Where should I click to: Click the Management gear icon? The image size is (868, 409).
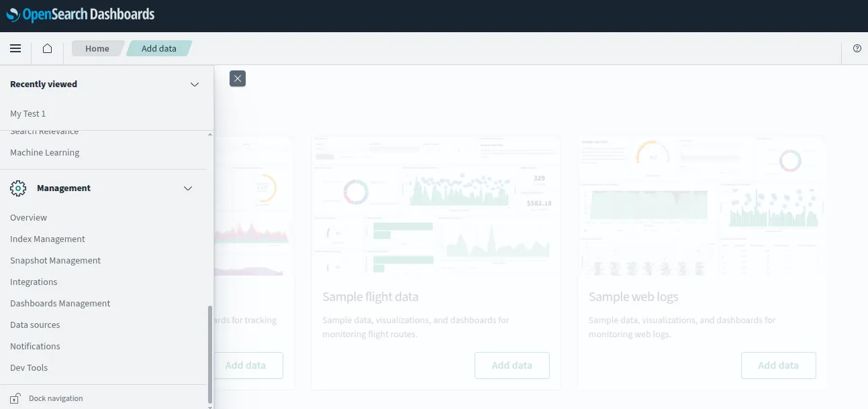[18, 188]
